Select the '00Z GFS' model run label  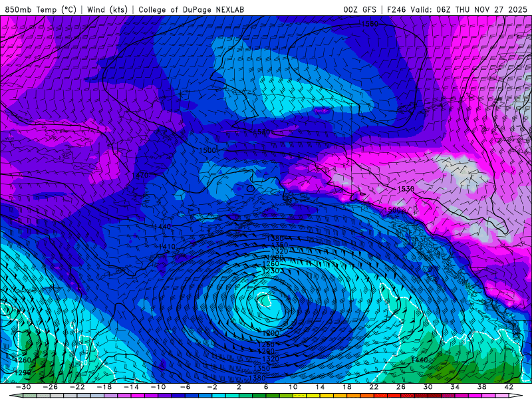tap(360, 9)
